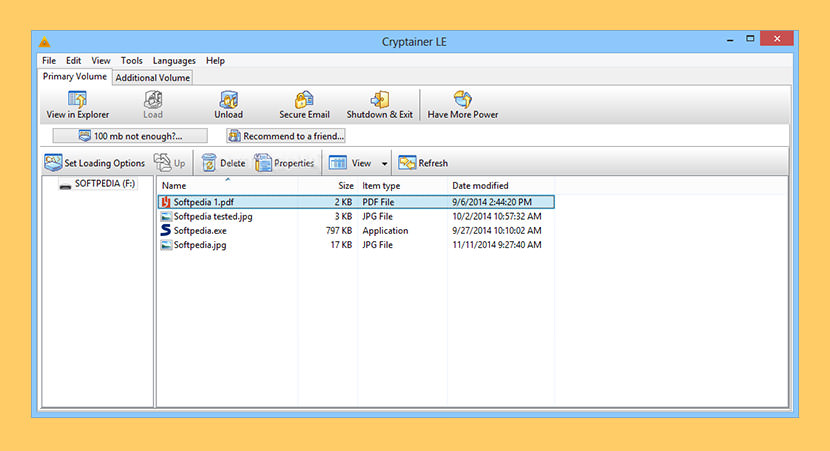This screenshot has height=451, width=830.
Task: Open Properties from the toolbar
Action: pos(285,163)
